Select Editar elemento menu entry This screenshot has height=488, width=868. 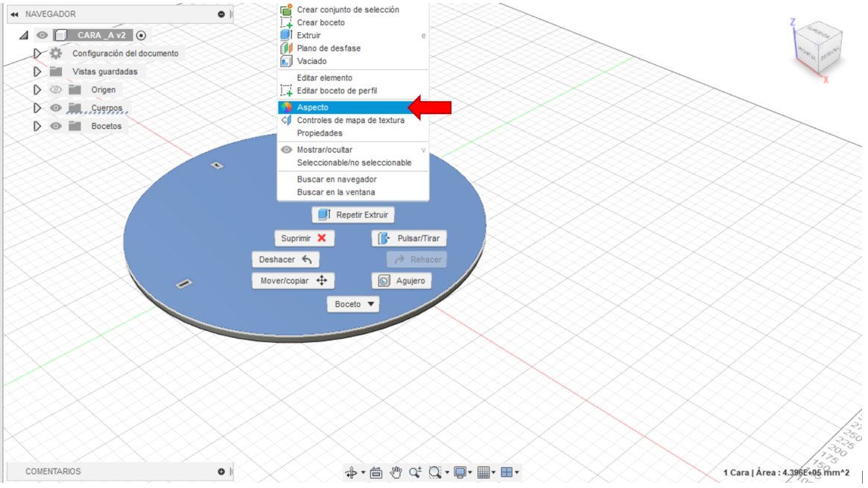(352, 78)
